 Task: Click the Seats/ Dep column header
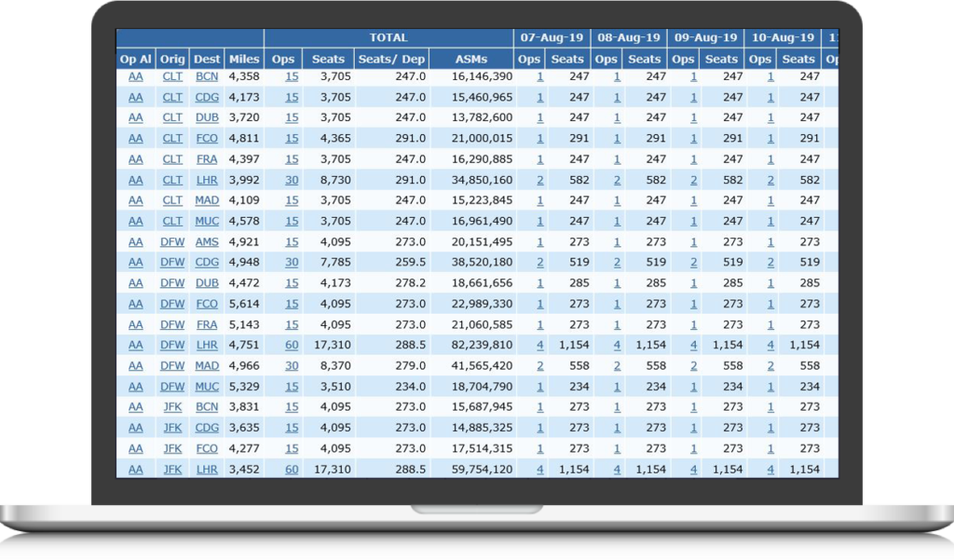[x=392, y=59]
